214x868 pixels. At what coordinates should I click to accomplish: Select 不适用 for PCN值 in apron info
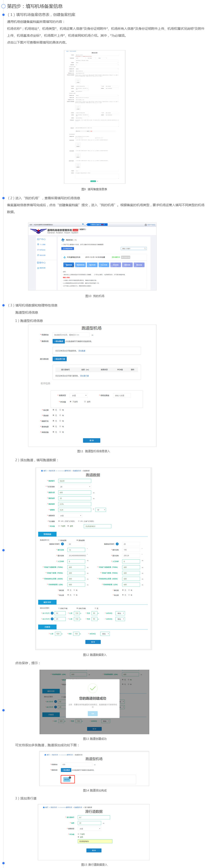(x=70, y=402)
